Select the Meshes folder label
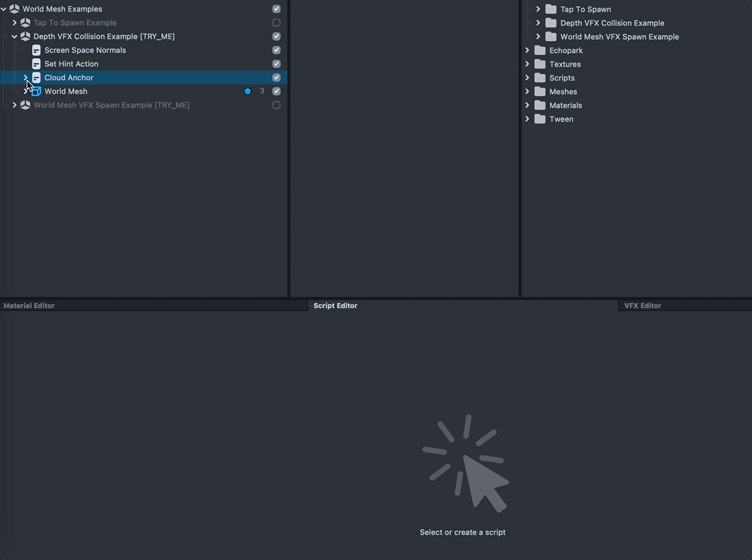The image size is (752, 560). pos(563,91)
